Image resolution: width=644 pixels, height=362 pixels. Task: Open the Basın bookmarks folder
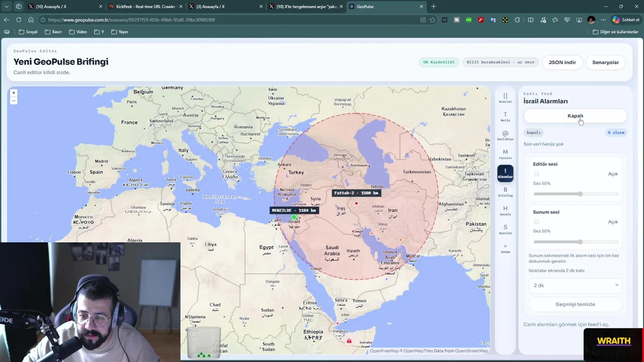coord(53,32)
